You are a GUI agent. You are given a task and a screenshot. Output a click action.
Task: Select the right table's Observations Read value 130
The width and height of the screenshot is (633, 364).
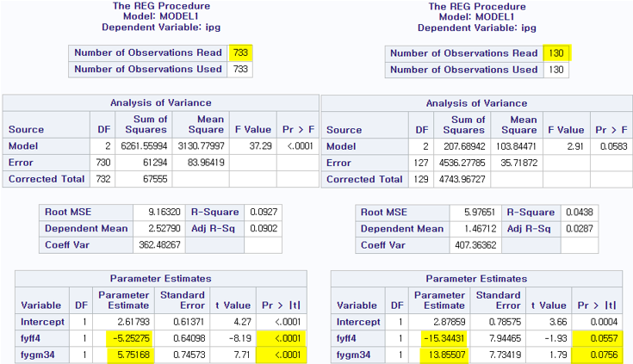click(556, 52)
